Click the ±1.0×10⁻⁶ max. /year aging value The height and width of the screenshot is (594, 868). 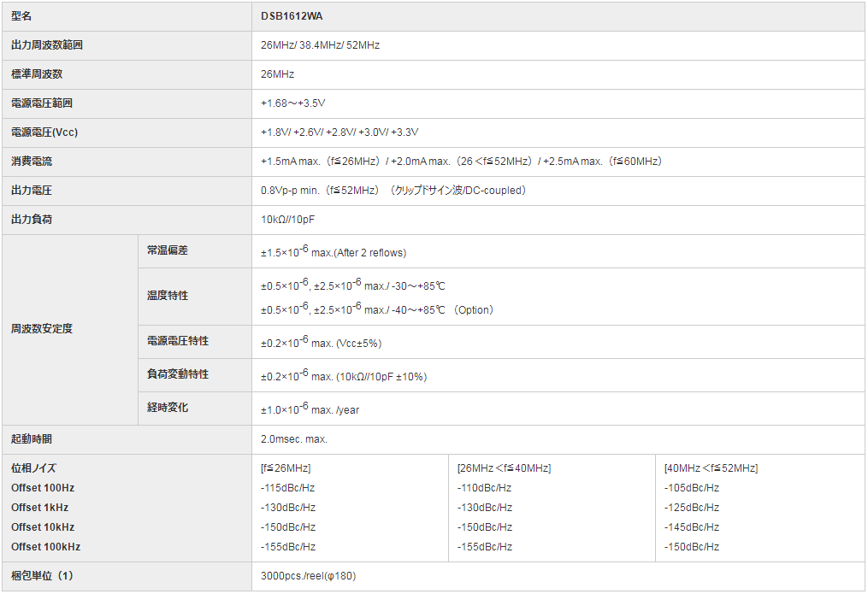click(310, 409)
